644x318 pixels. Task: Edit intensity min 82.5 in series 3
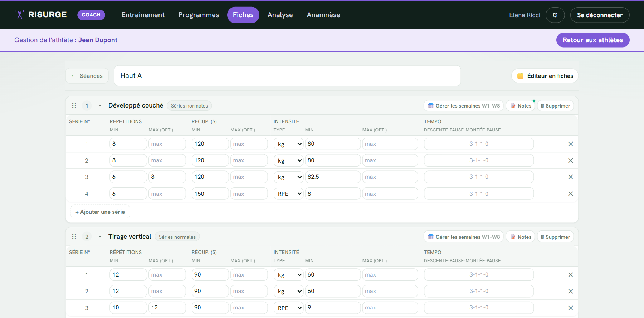point(333,177)
